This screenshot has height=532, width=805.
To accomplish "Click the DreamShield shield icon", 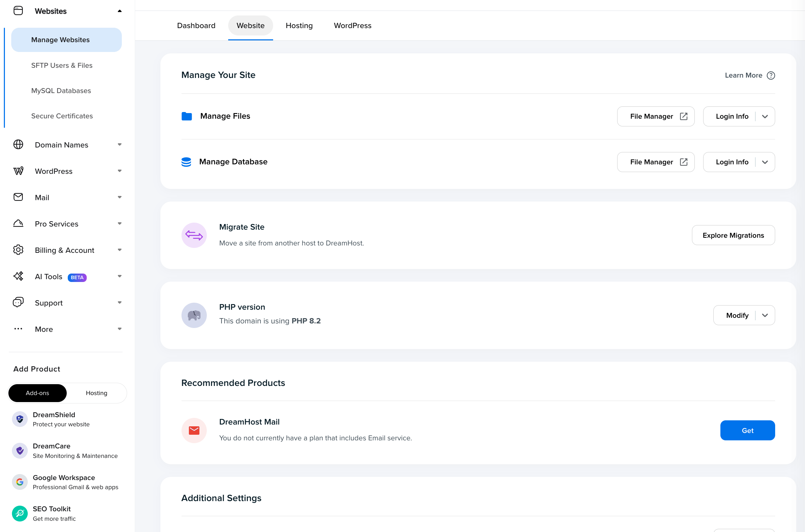I will point(20,419).
